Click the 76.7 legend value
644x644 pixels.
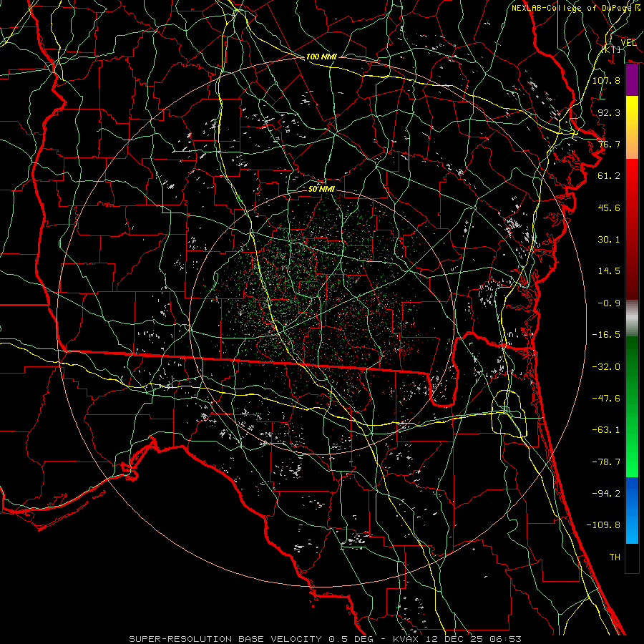tap(609, 144)
